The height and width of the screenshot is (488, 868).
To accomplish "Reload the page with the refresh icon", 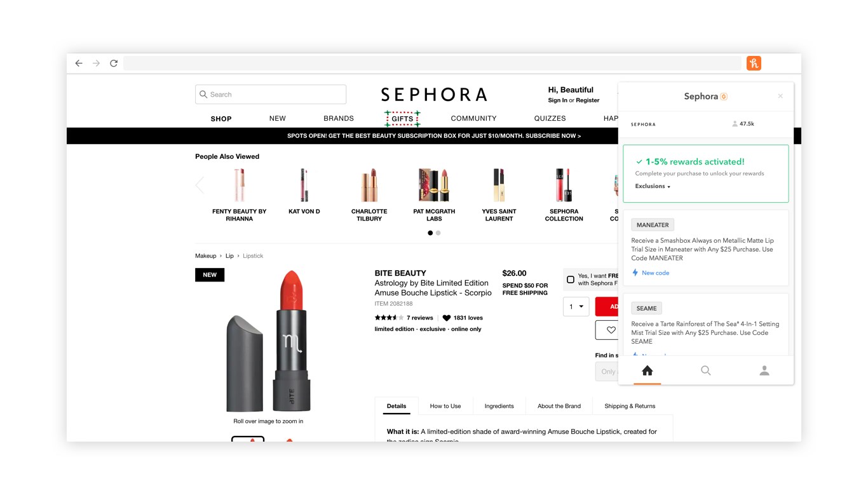I will click(x=114, y=63).
